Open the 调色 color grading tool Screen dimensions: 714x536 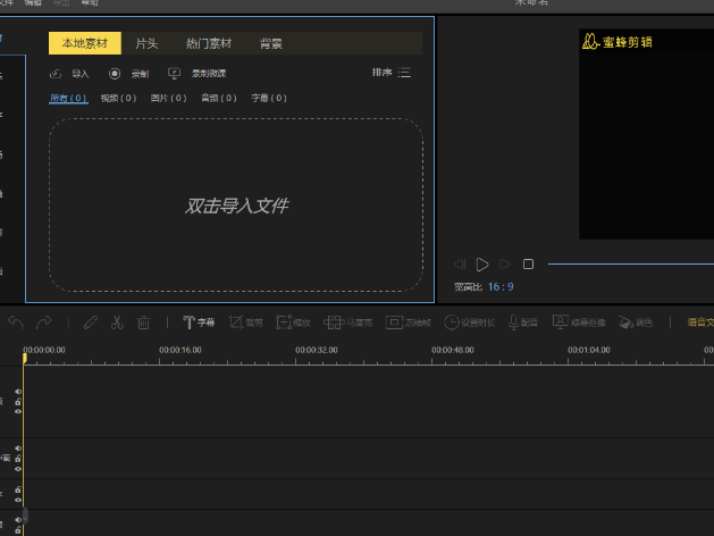pos(636,322)
